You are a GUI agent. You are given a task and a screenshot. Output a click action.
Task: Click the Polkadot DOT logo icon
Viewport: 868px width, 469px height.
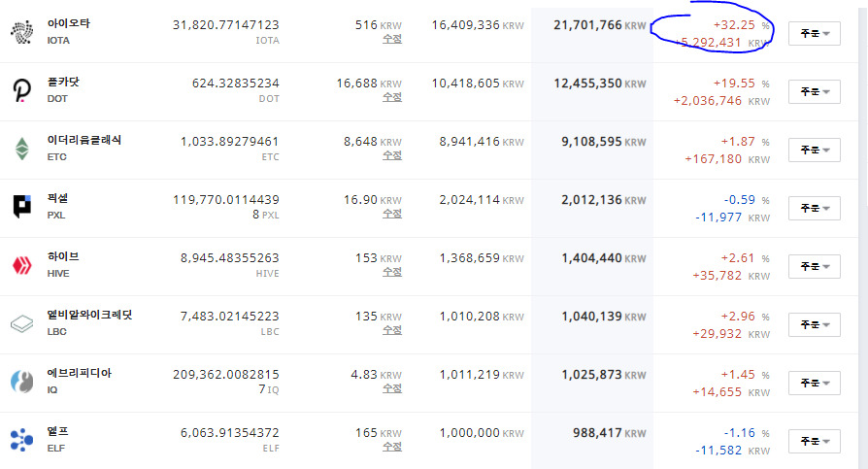[22, 91]
